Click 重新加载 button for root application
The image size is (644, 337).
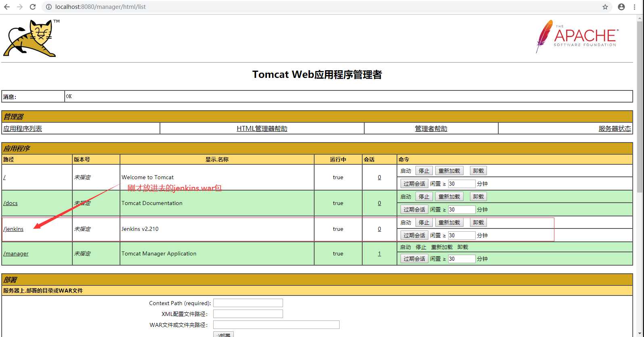[449, 171]
